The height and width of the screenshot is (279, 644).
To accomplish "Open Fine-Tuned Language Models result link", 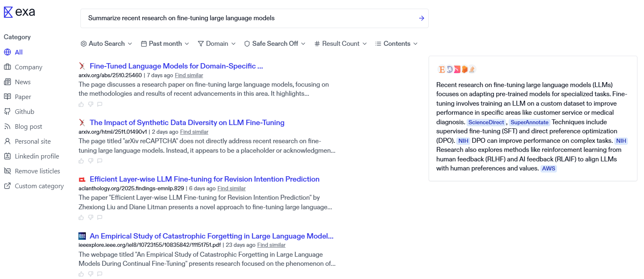I will 176,66.
